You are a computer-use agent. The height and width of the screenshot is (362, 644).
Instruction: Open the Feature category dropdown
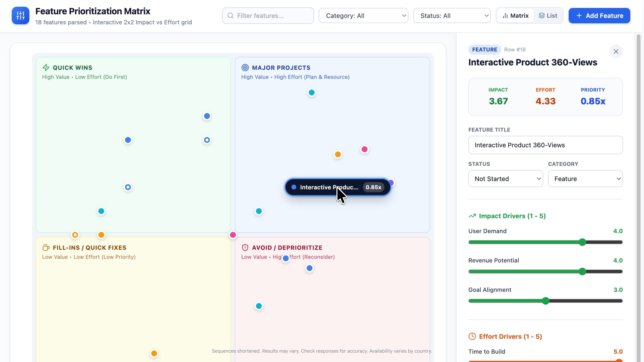point(585,179)
